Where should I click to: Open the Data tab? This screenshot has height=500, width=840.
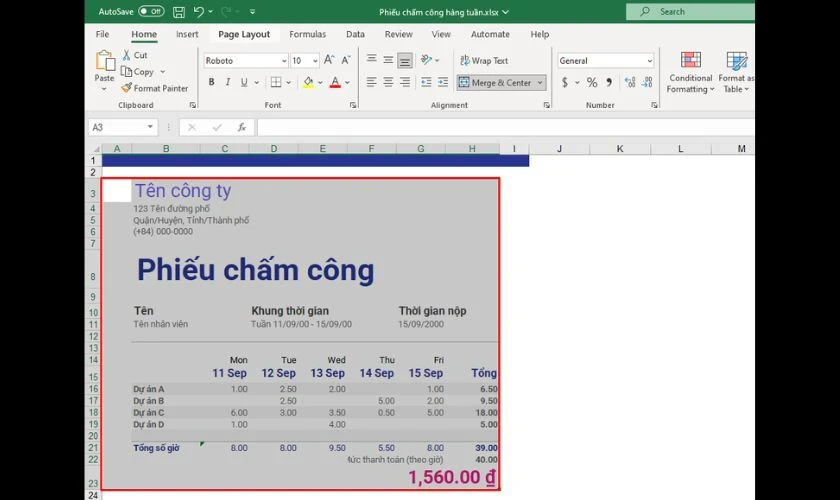click(x=355, y=34)
